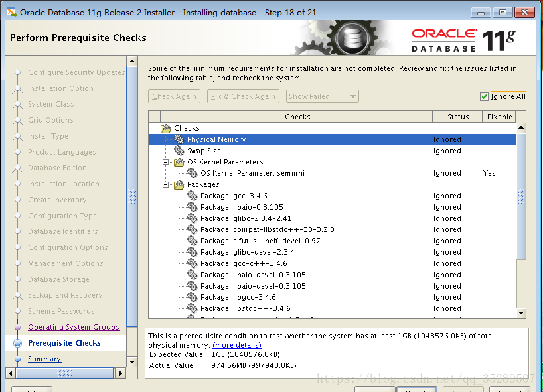Click gear icon for Package gcc-c++-3.4.6
This screenshot has height=392, width=543.
click(x=193, y=263)
